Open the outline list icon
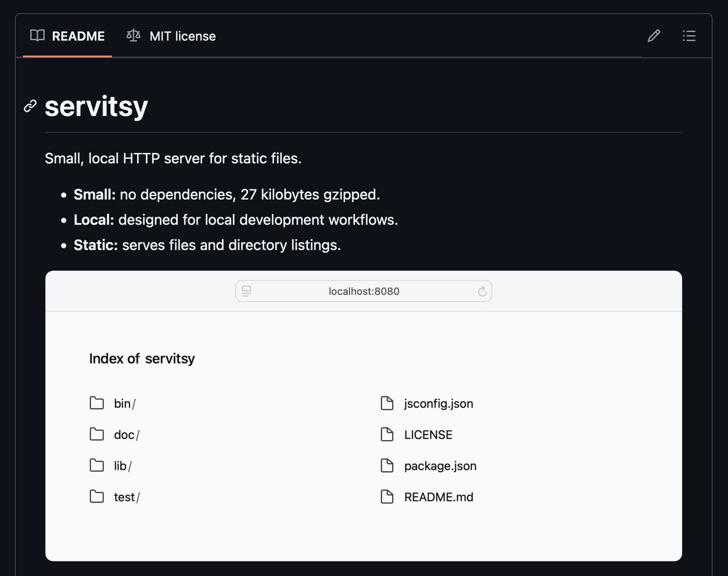Screen dimensions: 728x576 689,36
